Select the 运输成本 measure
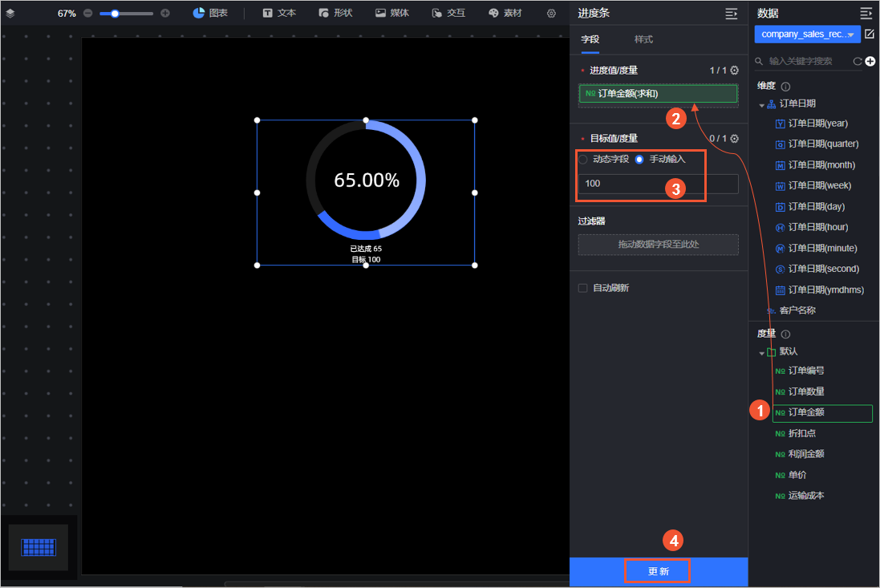The height and width of the screenshot is (588, 880). (800, 496)
